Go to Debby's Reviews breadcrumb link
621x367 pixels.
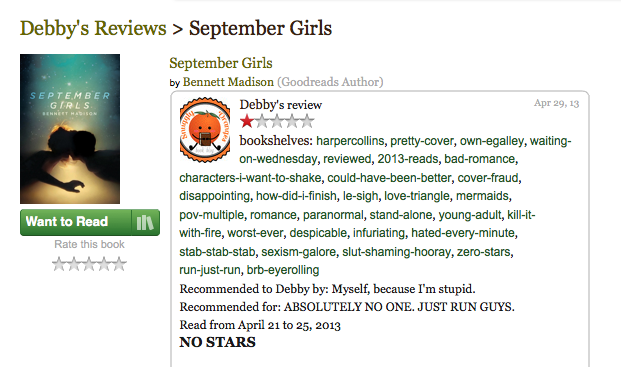click(93, 29)
